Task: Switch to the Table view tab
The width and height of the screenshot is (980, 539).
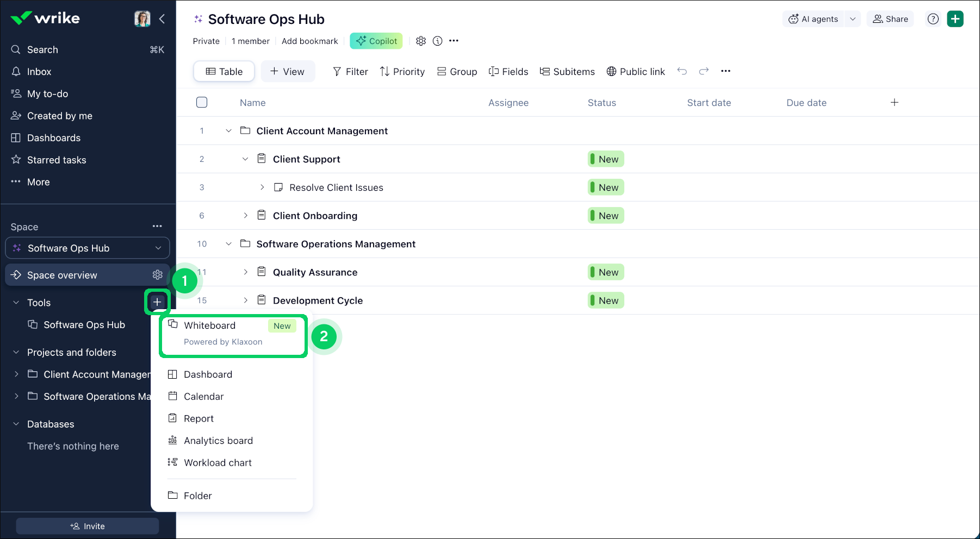Action: [x=224, y=72]
